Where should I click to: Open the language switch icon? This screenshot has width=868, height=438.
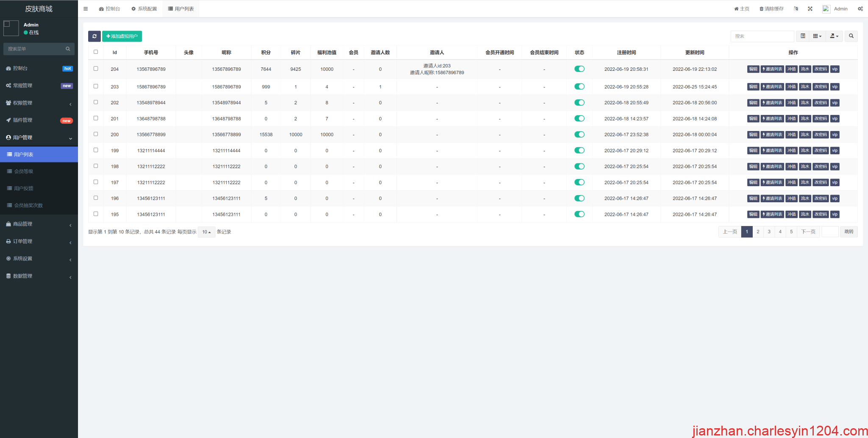pos(796,9)
